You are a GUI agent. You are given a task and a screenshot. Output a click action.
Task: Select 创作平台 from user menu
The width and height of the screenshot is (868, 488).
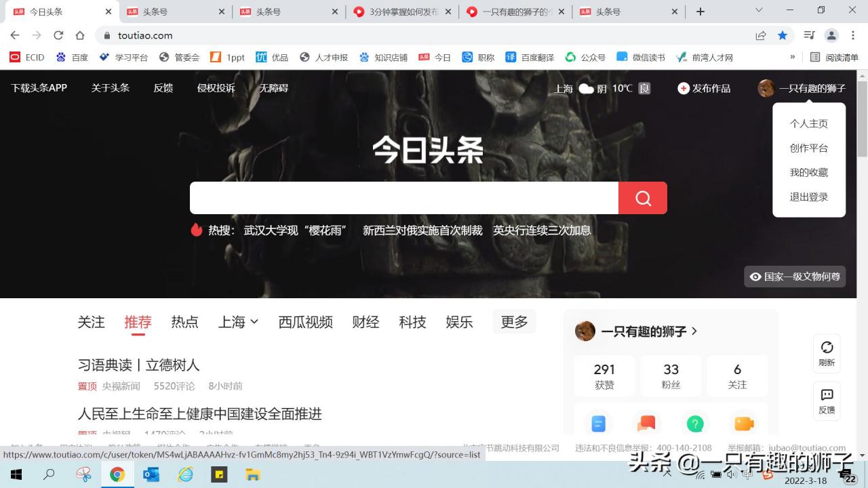pos(809,148)
